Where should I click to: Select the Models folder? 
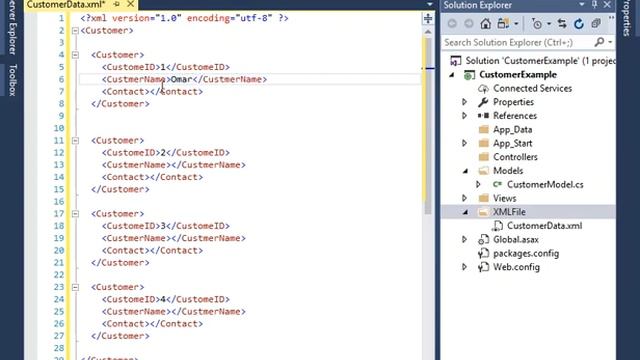coord(508,171)
